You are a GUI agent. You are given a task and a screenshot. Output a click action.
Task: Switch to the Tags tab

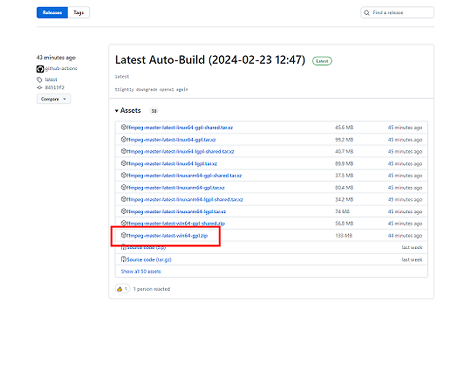coord(79,13)
